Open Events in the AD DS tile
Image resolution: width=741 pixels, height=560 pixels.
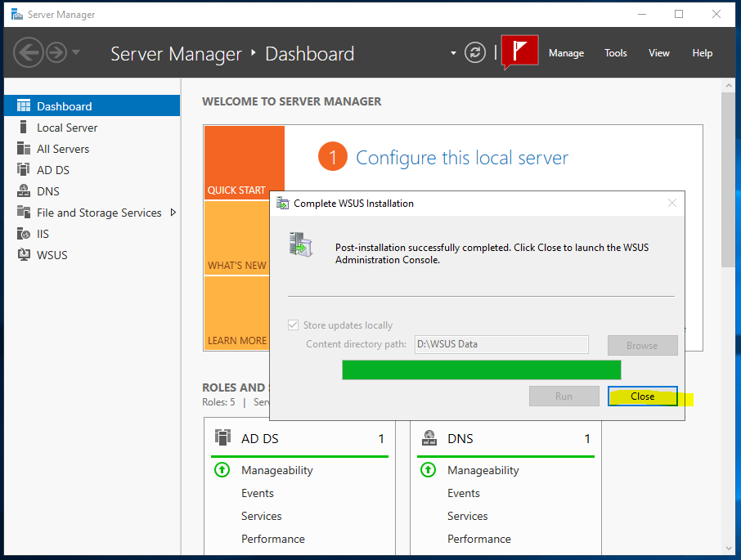[x=258, y=493]
